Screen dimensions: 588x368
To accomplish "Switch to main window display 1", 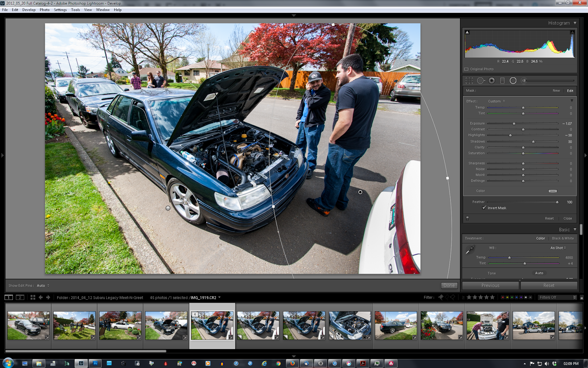I will click(9, 297).
